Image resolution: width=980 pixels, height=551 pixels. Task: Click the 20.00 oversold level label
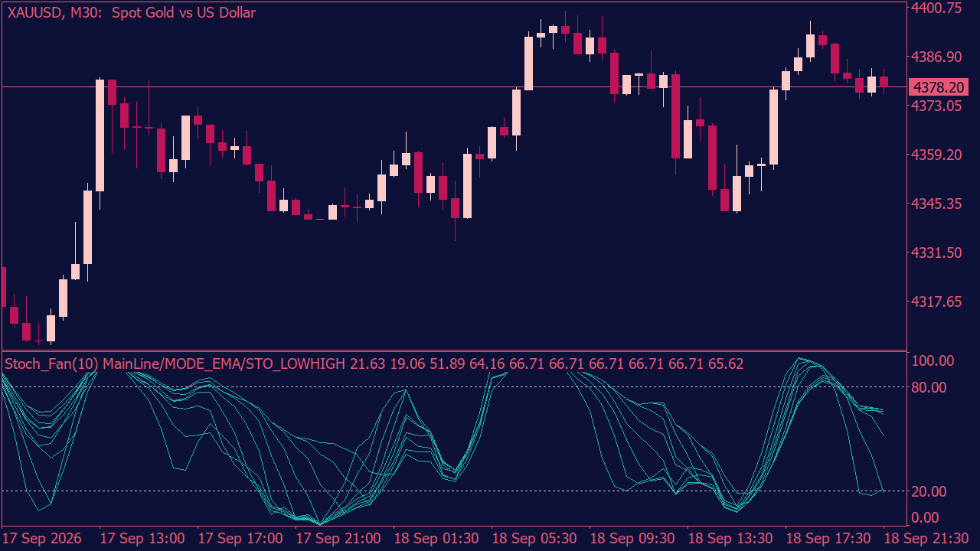pyautogui.click(x=929, y=491)
